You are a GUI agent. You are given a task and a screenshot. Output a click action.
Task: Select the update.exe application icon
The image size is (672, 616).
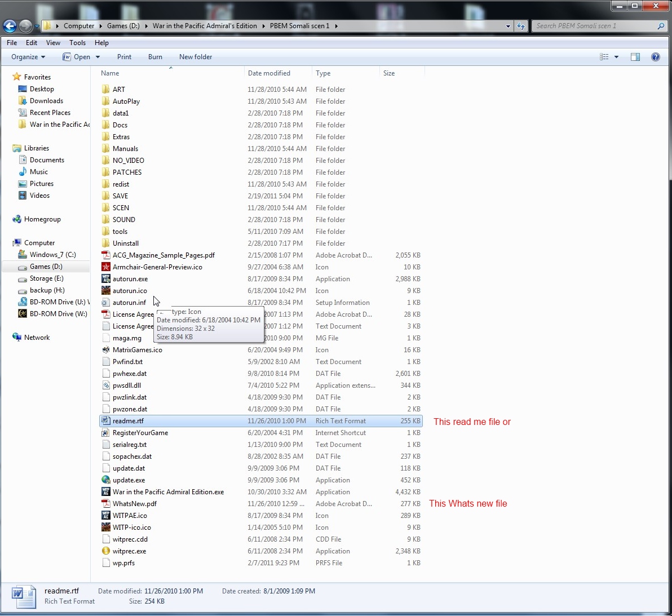106,480
